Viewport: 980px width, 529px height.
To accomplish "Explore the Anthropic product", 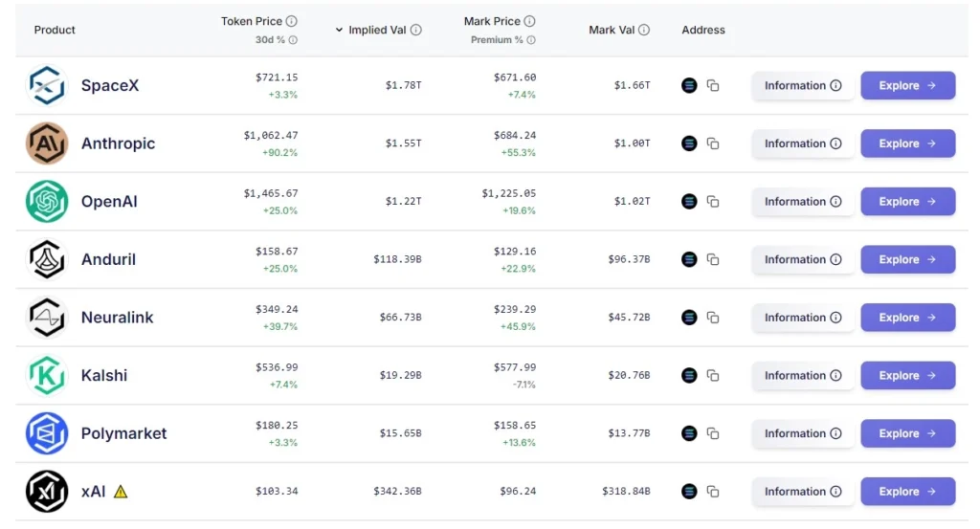I will (x=907, y=143).
